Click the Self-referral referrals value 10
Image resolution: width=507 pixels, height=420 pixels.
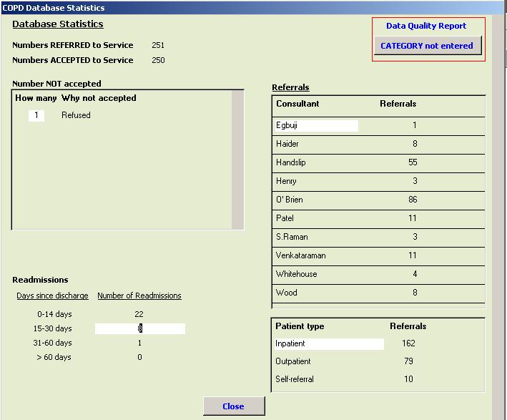(x=409, y=379)
